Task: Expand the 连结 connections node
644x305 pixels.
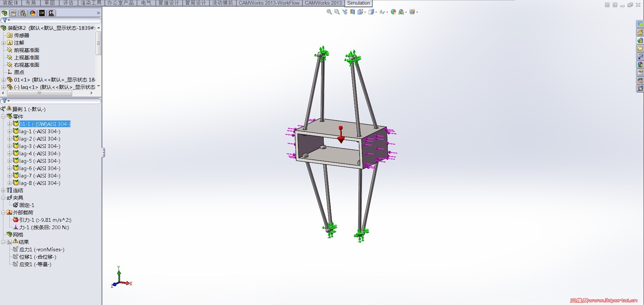Action: [3, 191]
